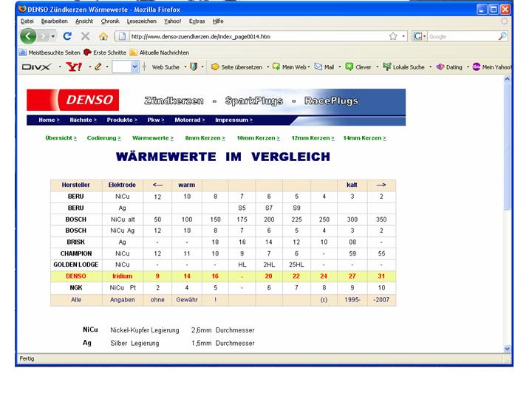532x399 pixels.
Task: Click the DivX toolbar logo
Action: (x=37, y=66)
